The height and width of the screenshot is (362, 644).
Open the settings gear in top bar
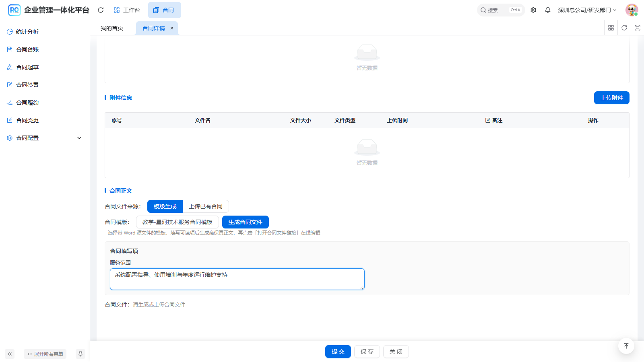[533, 10]
